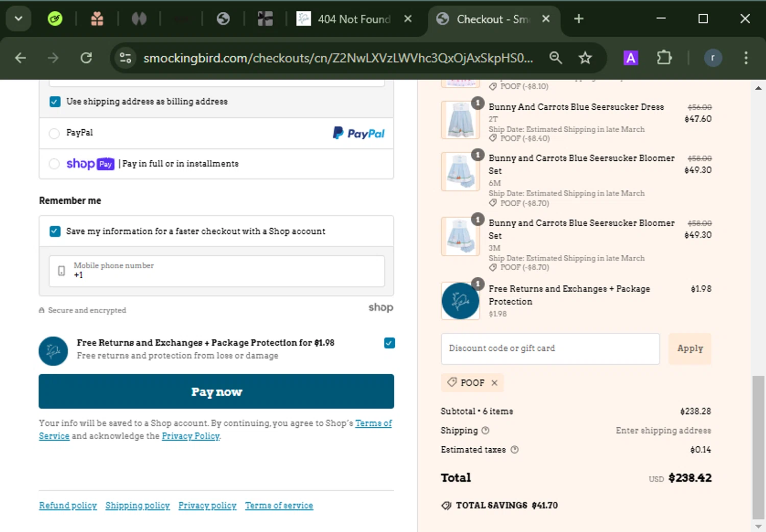The height and width of the screenshot is (532, 766).
Task: Open Shop's Terms of Service link
Action: point(373,423)
